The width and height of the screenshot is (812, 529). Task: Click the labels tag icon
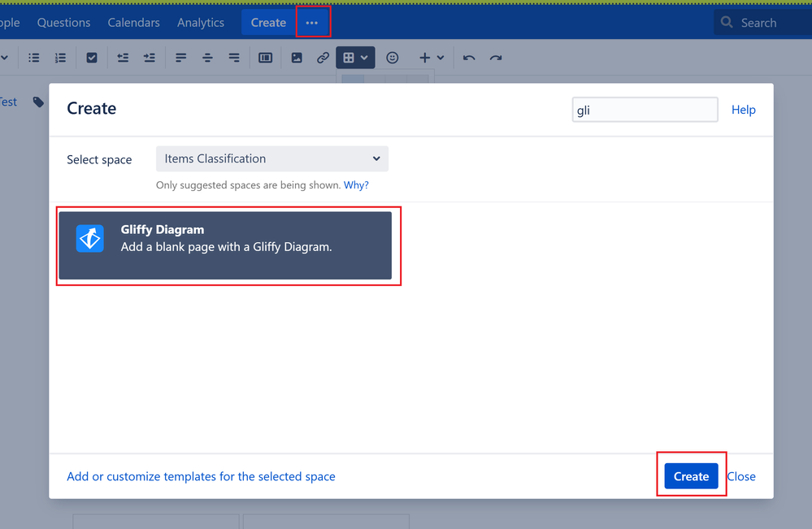[38, 102]
